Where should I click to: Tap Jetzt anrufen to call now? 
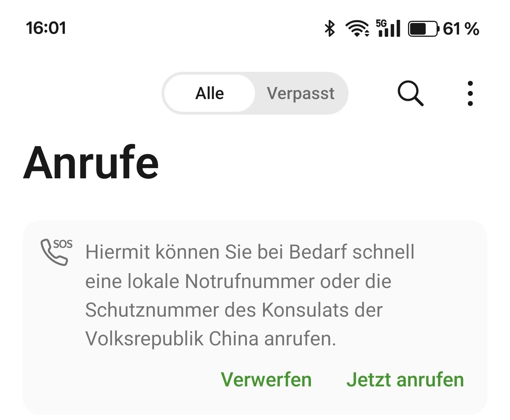(x=405, y=380)
